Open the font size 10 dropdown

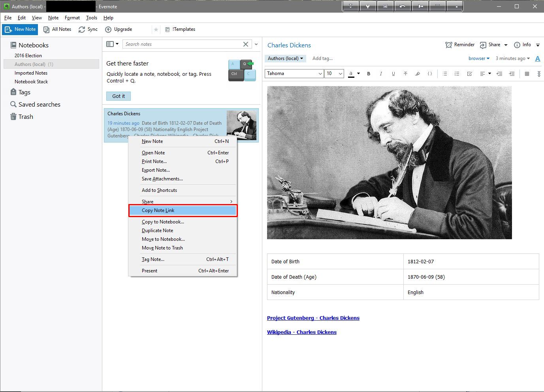click(x=334, y=73)
